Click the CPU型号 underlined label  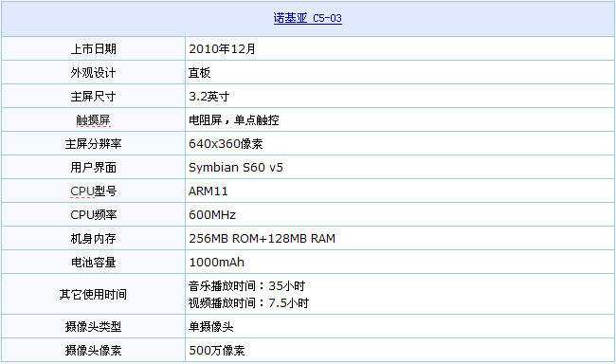point(93,191)
